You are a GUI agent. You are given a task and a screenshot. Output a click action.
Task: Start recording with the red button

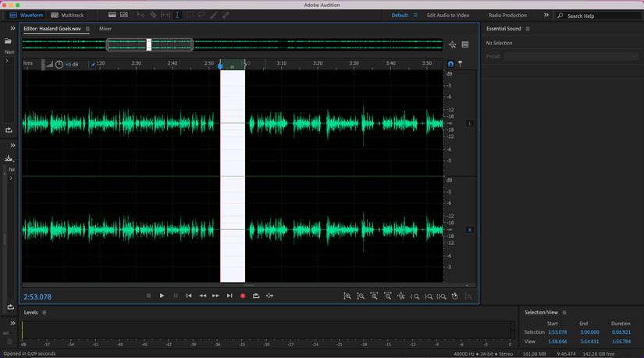pos(243,296)
